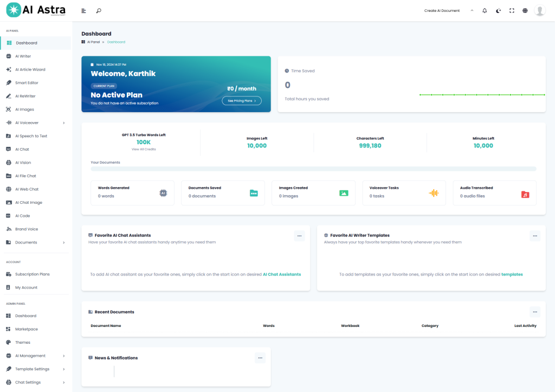Click the search magnifier icon in header
Image resolution: width=555 pixels, height=392 pixels.
tap(98, 11)
